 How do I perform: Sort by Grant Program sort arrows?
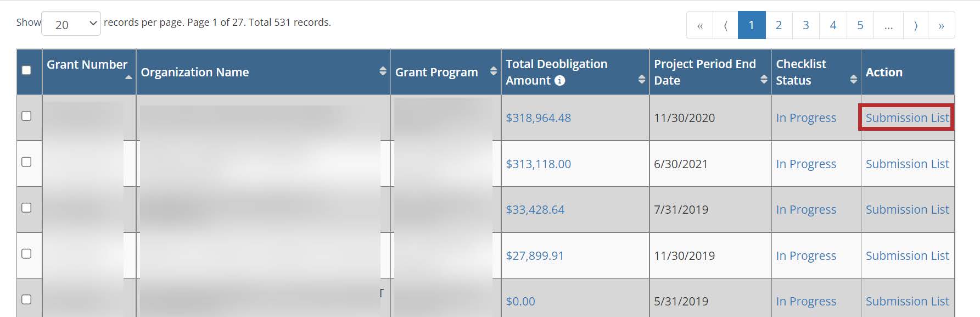click(494, 71)
